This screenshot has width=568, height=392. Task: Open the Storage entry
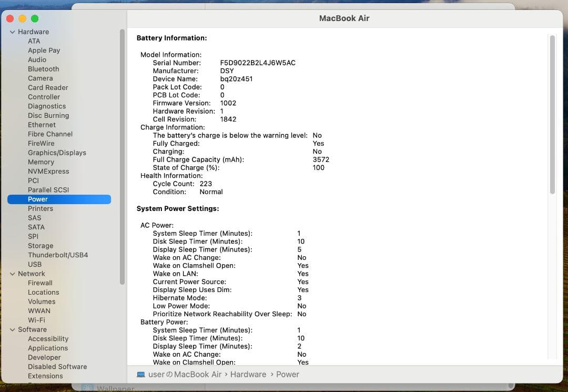pos(40,246)
